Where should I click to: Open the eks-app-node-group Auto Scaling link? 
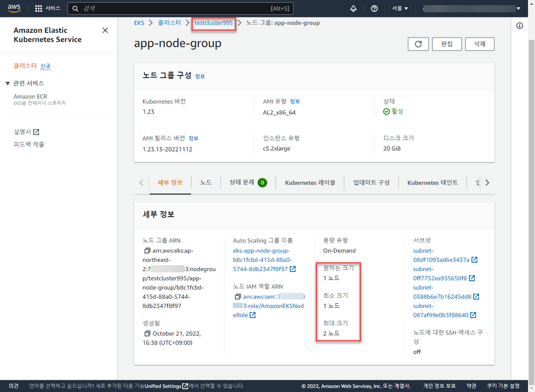coord(262,260)
